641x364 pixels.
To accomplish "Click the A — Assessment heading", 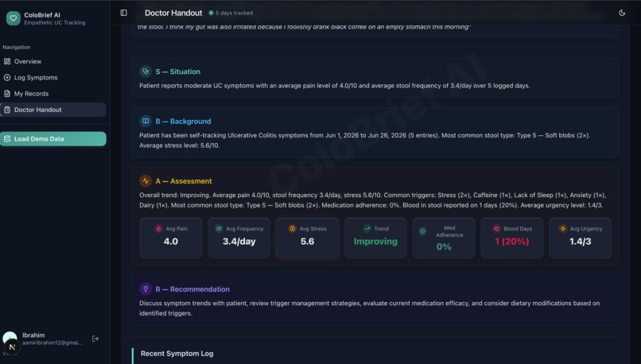I will point(184,181).
